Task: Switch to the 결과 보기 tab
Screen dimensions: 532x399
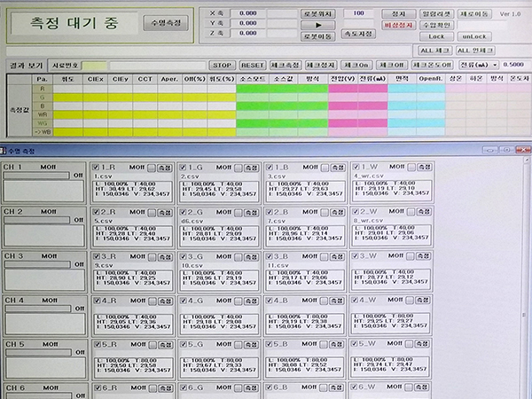Action: (26, 65)
